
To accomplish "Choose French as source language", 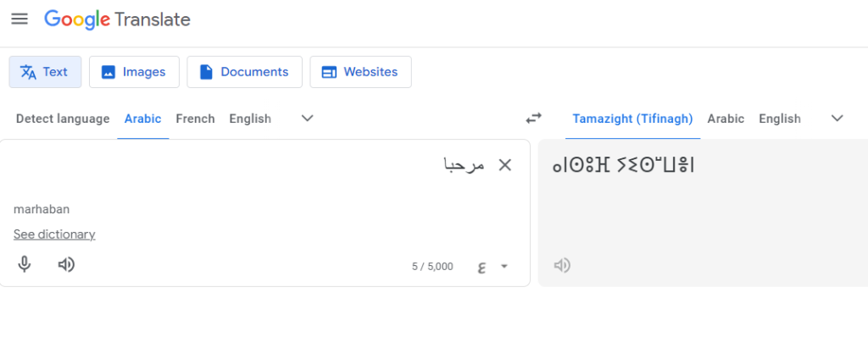I will [x=196, y=119].
